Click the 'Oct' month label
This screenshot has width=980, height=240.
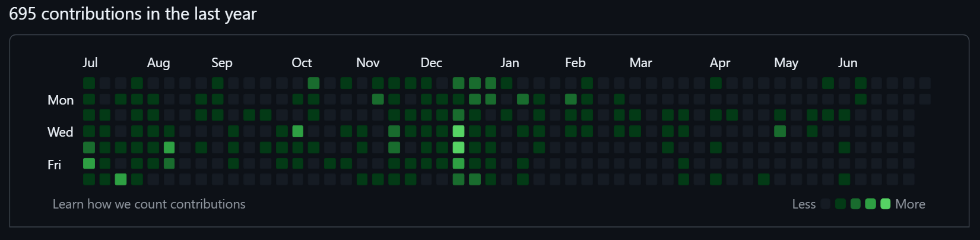tap(302, 63)
